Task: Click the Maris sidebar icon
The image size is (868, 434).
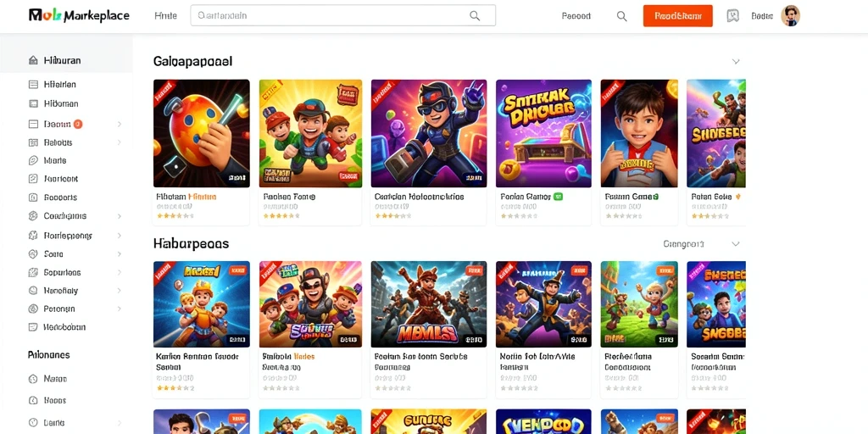Action: click(33, 160)
